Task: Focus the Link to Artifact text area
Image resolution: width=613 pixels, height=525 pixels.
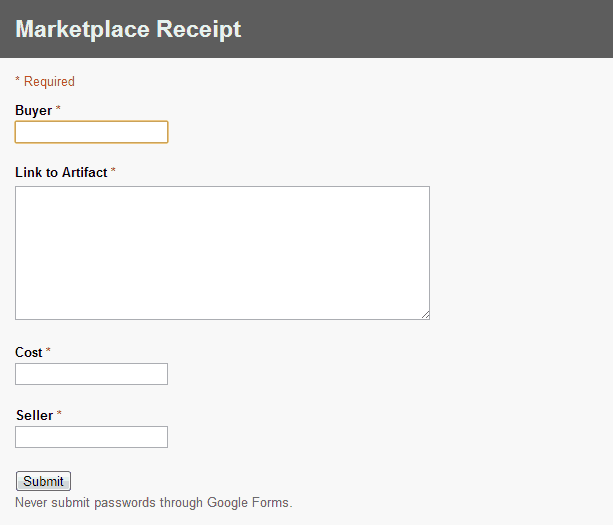Action: coord(222,253)
